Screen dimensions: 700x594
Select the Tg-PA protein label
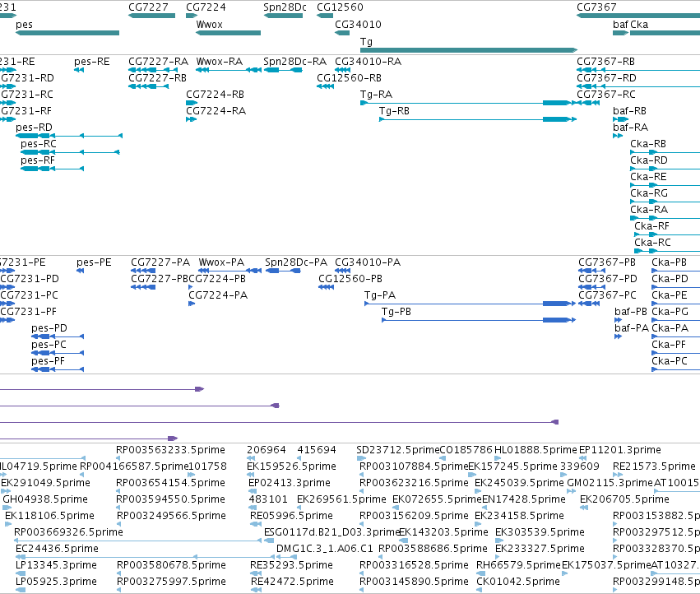click(380, 295)
